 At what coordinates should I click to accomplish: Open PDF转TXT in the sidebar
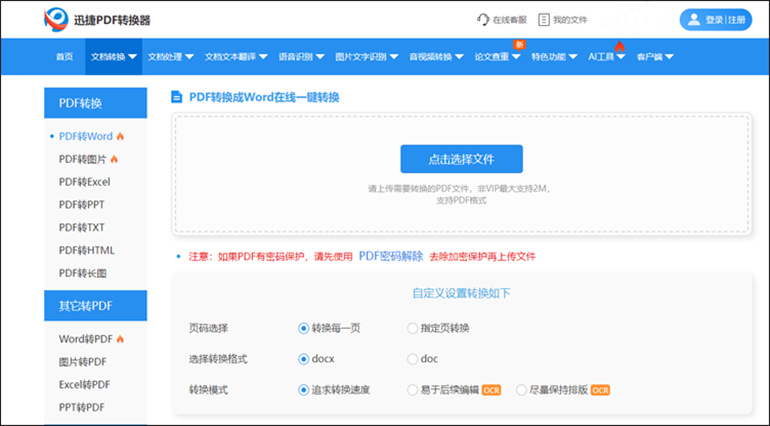82,227
